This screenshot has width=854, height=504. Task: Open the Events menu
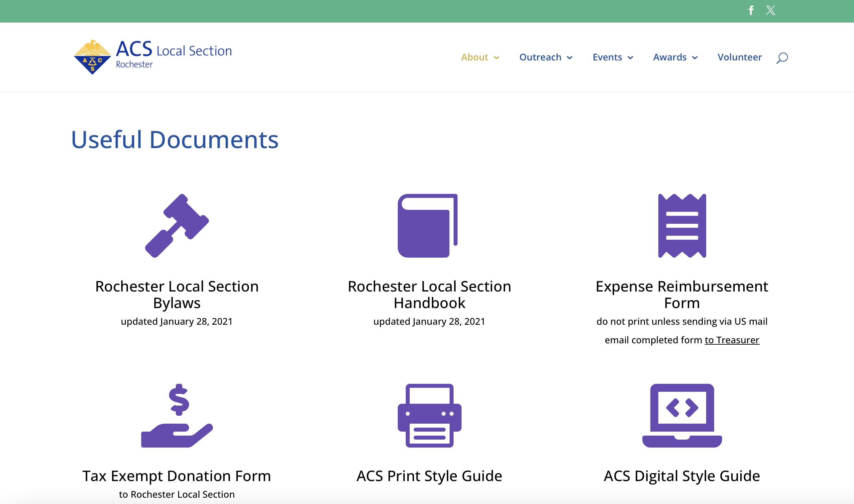607,57
